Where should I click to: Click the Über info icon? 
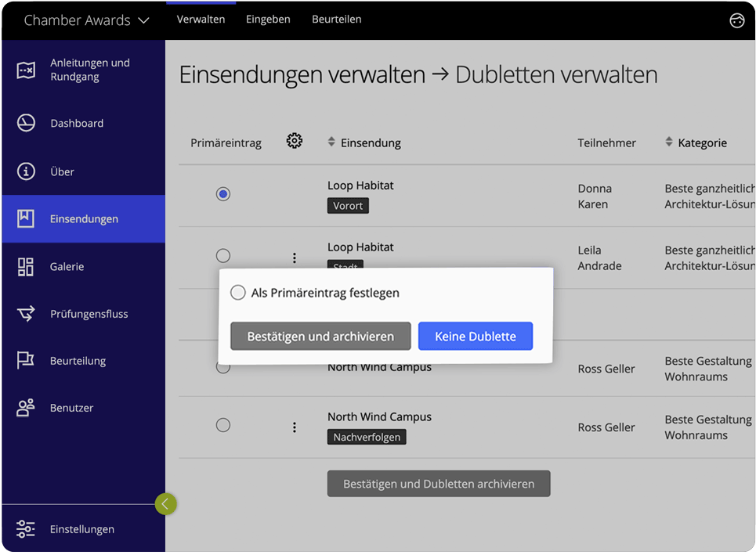26,171
